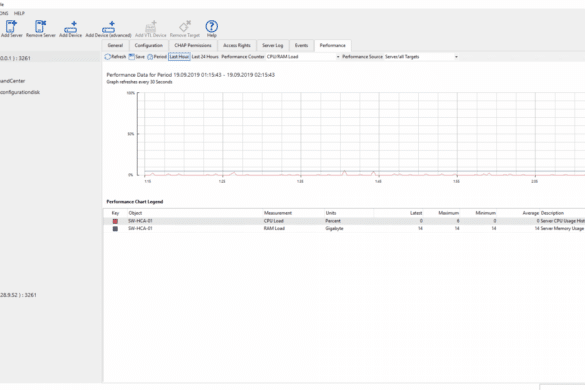Open the Server Log tab

[272, 46]
